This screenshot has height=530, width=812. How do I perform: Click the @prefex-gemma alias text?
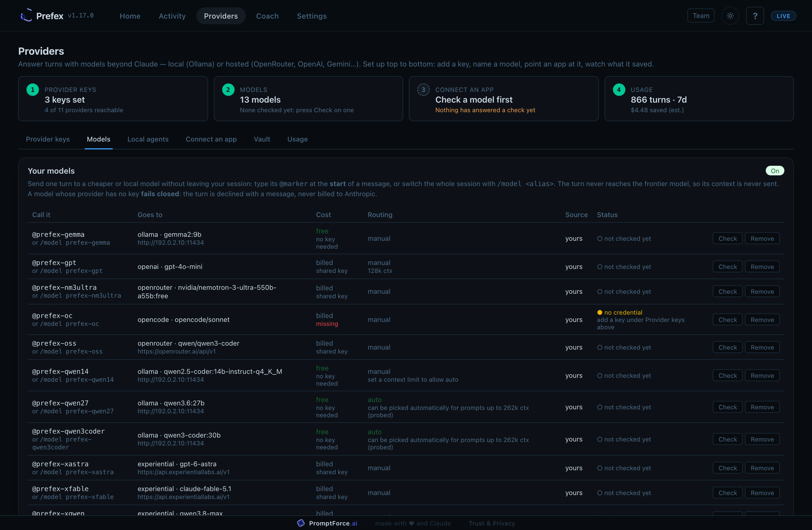(x=58, y=234)
